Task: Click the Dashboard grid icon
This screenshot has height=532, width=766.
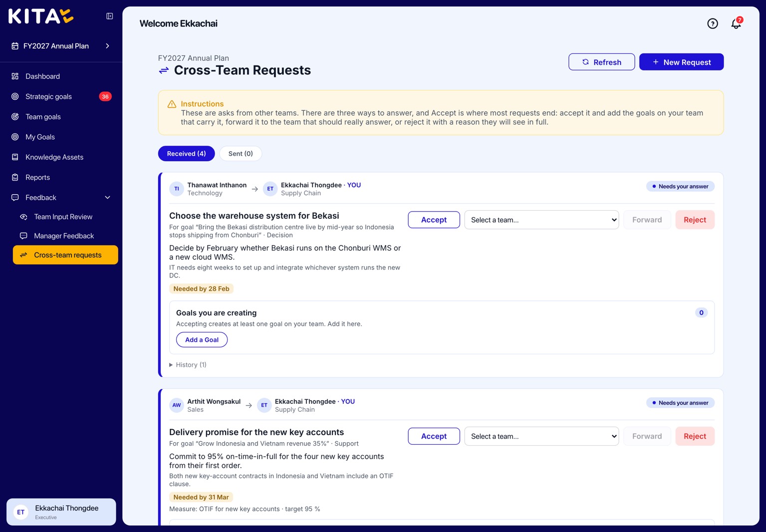Action: click(15, 76)
